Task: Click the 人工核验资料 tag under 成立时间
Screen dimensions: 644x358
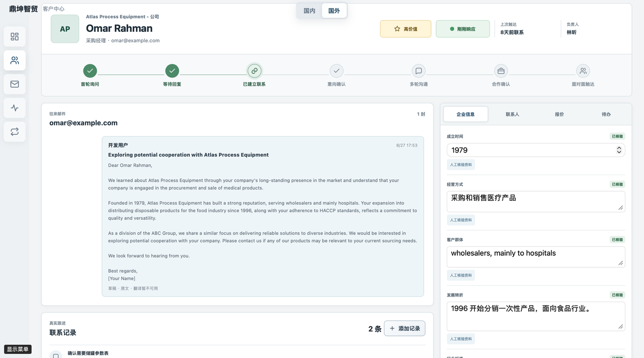Action: (461, 165)
